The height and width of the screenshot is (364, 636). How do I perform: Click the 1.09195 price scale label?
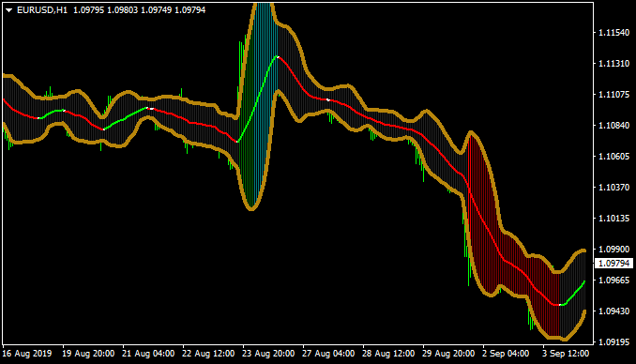point(614,342)
